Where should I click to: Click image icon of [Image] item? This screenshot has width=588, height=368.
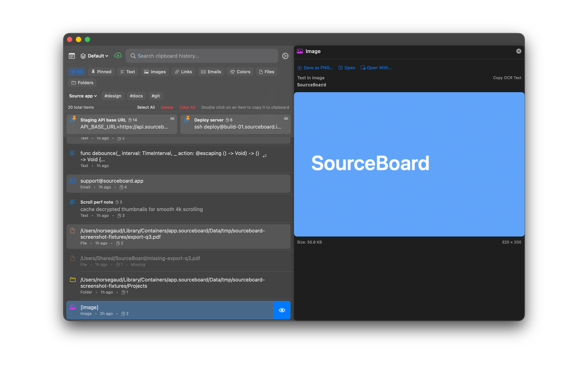(73, 307)
